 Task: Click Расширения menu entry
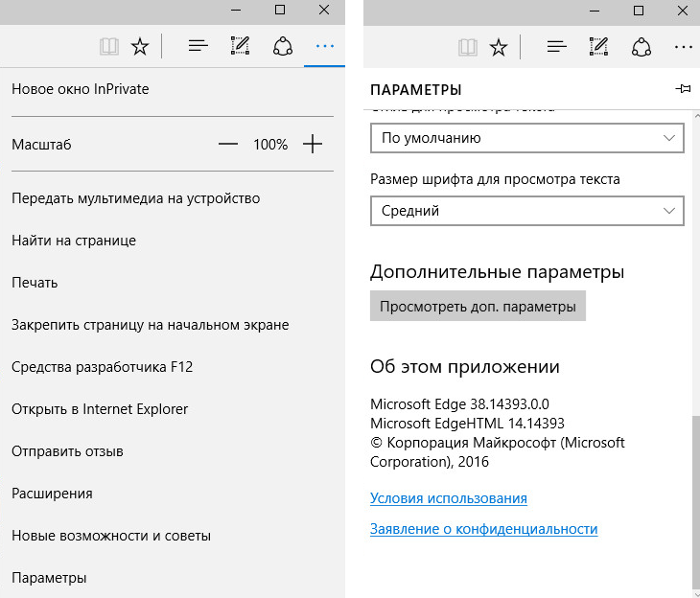coord(52,494)
